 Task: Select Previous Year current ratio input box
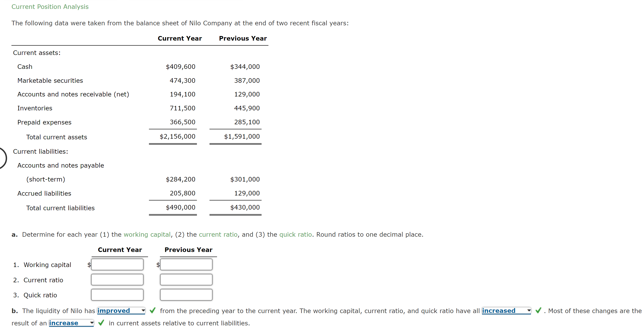tap(186, 279)
